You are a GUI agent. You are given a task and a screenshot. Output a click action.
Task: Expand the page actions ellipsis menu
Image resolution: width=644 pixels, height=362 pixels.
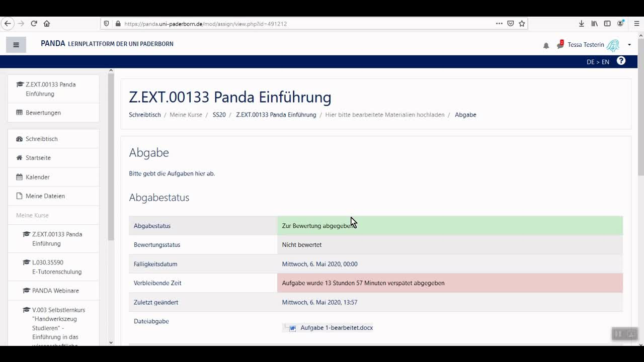[x=499, y=23]
